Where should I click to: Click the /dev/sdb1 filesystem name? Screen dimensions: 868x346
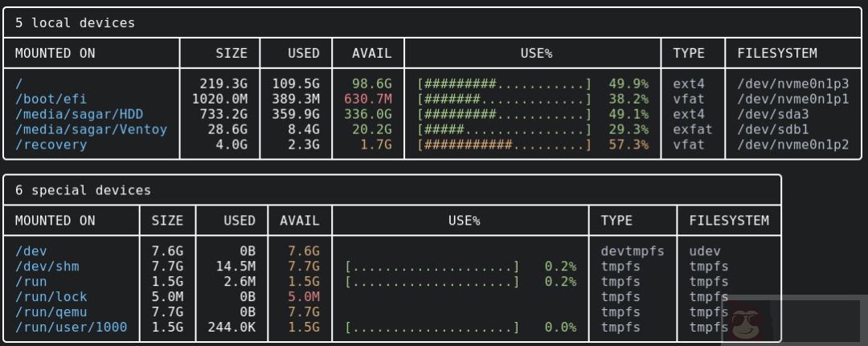pyautogui.click(x=772, y=129)
